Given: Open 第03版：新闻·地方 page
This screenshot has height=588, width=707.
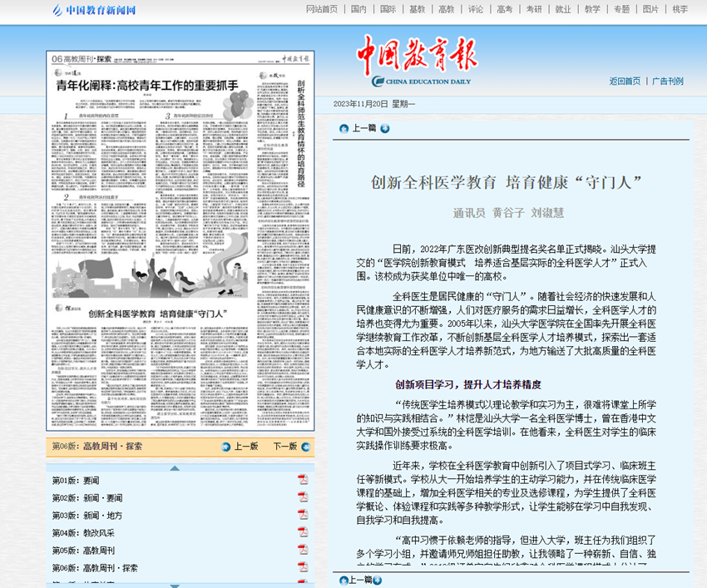Looking at the screenshot, I should point(87,516).
